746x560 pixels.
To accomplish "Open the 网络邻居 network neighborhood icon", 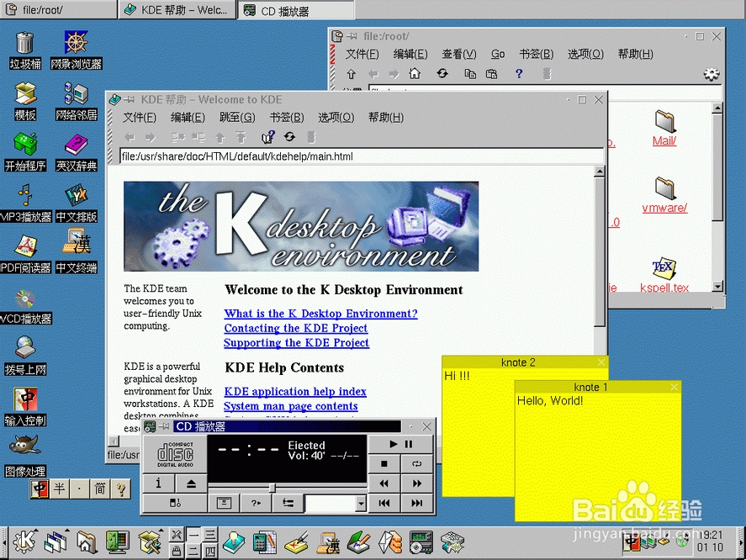I will pos(77,101).
